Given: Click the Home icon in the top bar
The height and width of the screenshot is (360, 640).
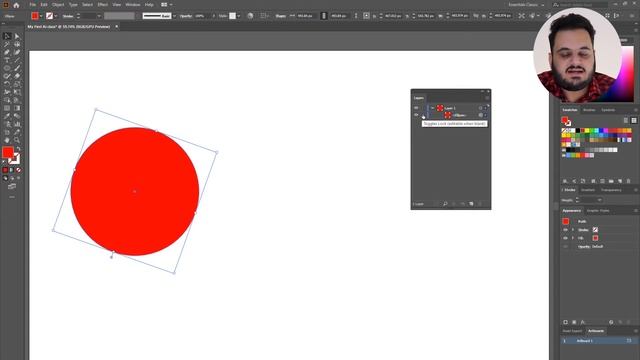Looking at the screenshot, I should [x=16, y=5].
